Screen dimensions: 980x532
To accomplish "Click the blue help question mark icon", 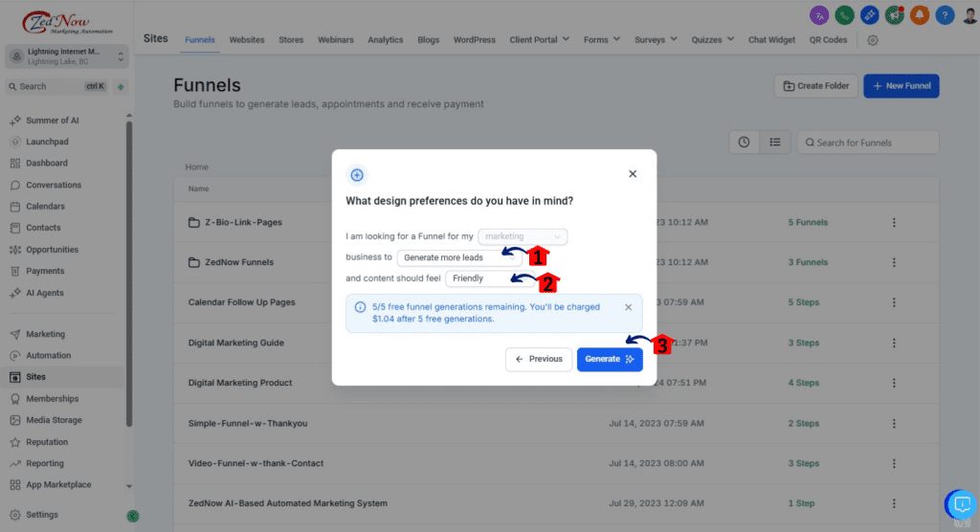I will [945, 15].
